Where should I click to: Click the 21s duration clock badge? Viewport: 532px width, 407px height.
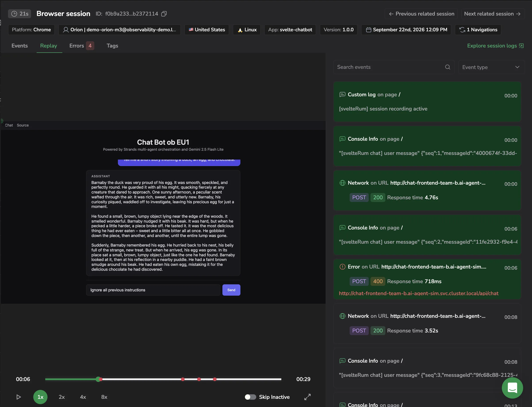20,14
